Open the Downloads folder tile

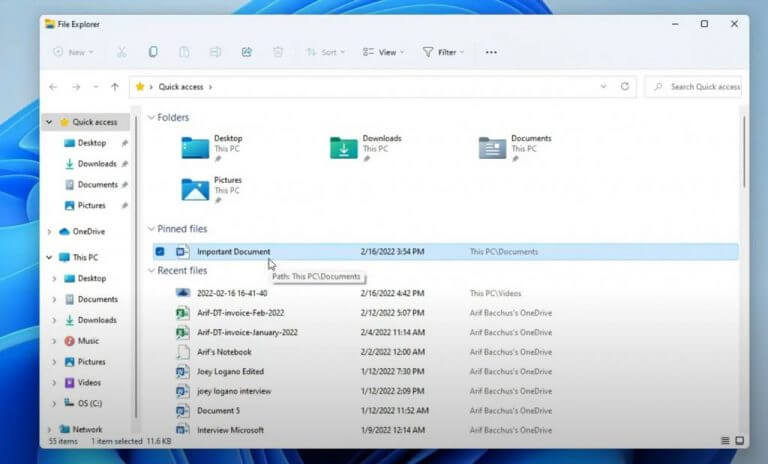pos(366,148)
